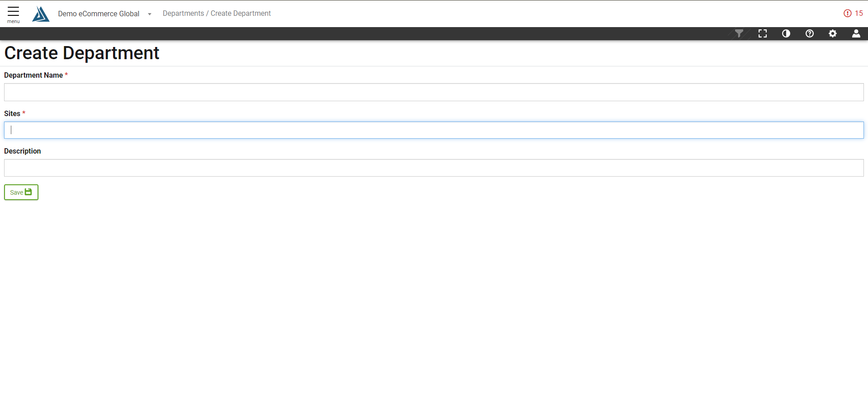The width and height of the screenshot is (868, 412).
Task: Open the help question mark icon
Action: pos(810,33)
